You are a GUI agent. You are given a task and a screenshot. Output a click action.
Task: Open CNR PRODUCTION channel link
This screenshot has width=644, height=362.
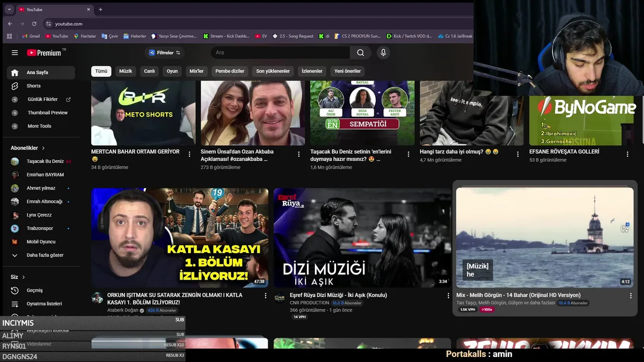coord(309,303)
